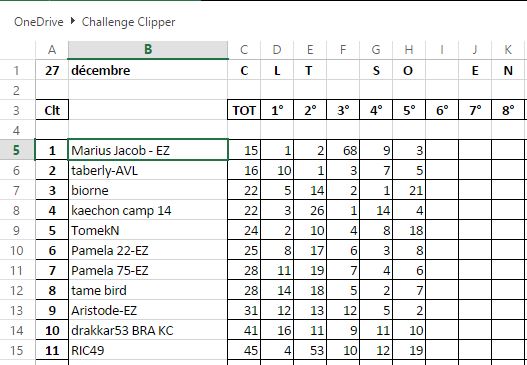Open the OneDrive breadcrumb link
Viewport: 527px width, 365px height.
click(39, 22)
